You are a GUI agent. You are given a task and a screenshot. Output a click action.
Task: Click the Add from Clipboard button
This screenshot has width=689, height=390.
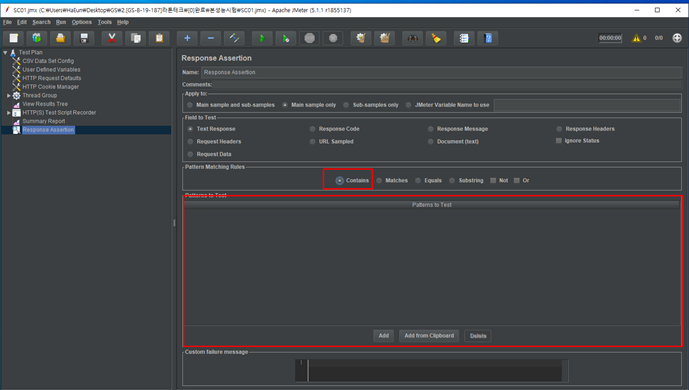[429, 336]
